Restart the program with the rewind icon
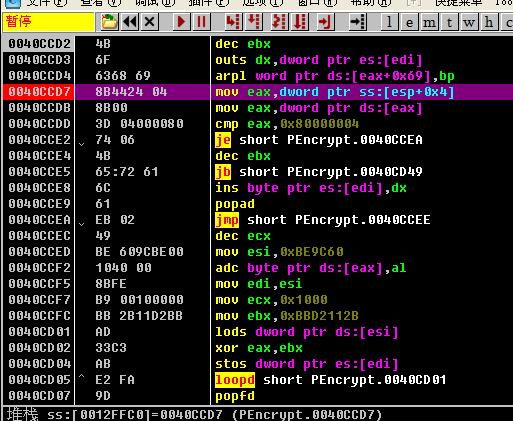513x421 pixels. coord(130,22)
